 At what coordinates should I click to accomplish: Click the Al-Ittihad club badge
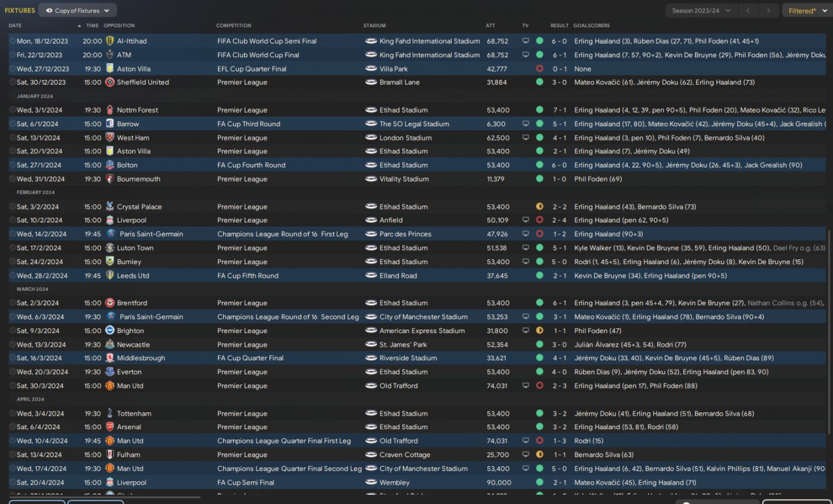pos(110,41)
